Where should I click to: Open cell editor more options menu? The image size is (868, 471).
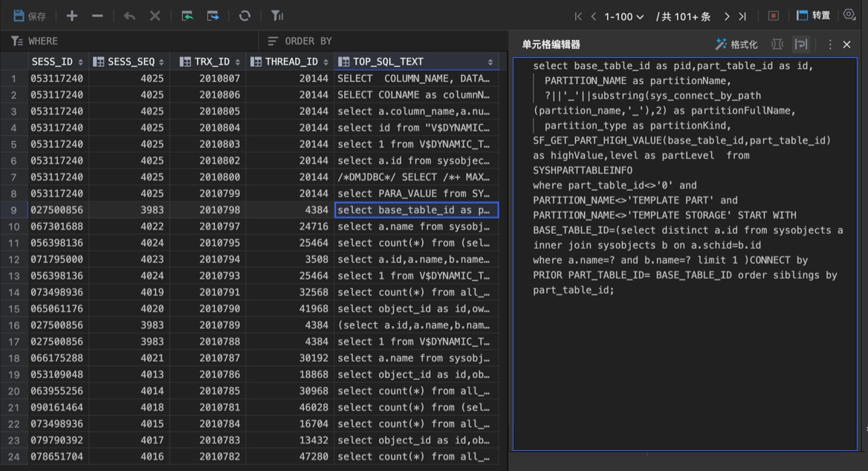[830, 45]
